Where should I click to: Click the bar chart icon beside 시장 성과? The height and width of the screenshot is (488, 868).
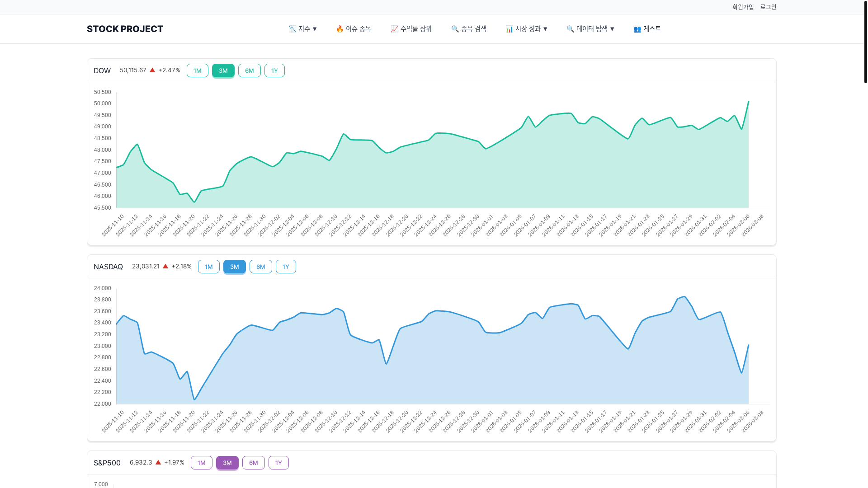click(x=509, y=29)
